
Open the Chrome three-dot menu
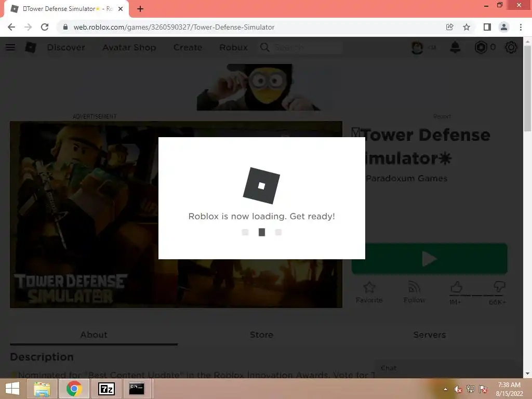(x=521, y=27)
